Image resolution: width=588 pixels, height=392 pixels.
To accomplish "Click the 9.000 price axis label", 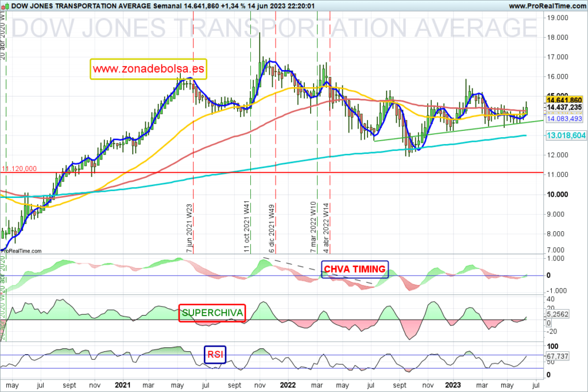I will pyautogui.click(x=556, y=214).
